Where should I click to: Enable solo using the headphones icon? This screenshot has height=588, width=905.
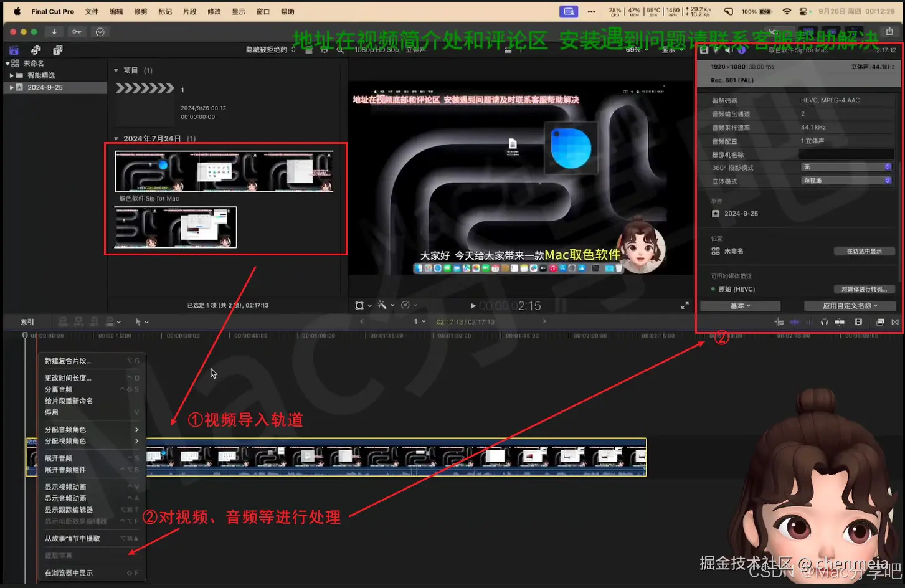pos(825,322)
